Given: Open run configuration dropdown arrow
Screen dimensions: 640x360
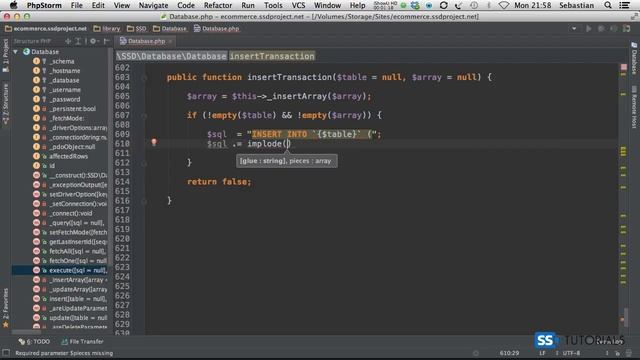Looking at the screenshot, I should tap(574, 29).
